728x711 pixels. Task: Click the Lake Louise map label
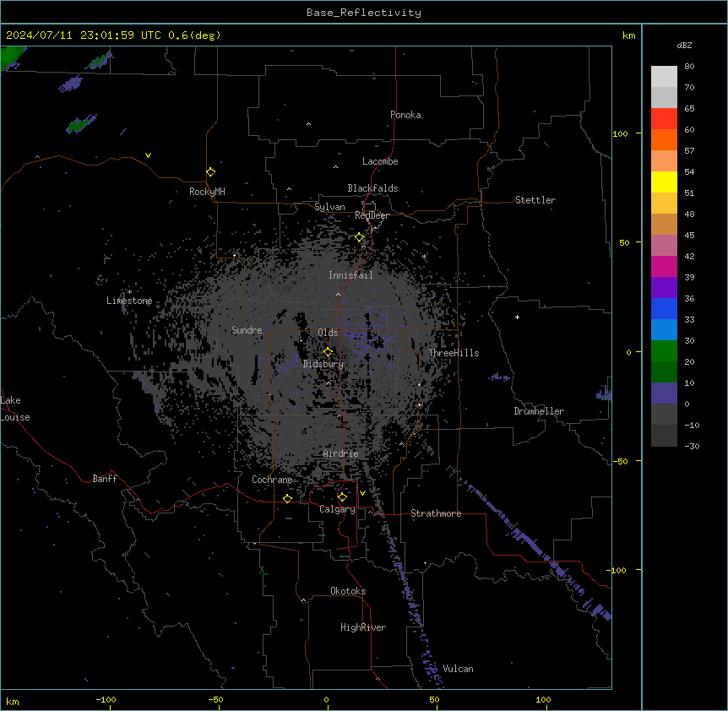15,409
